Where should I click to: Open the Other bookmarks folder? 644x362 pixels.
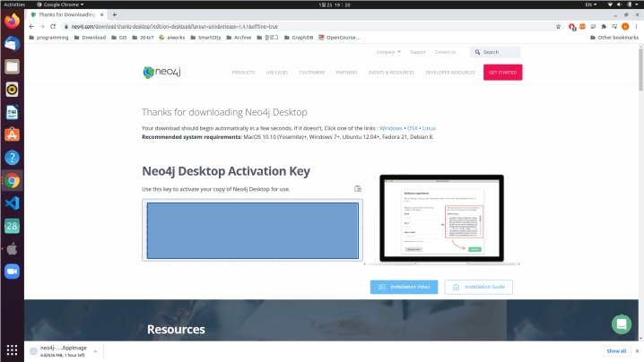(x=614, y=38)
